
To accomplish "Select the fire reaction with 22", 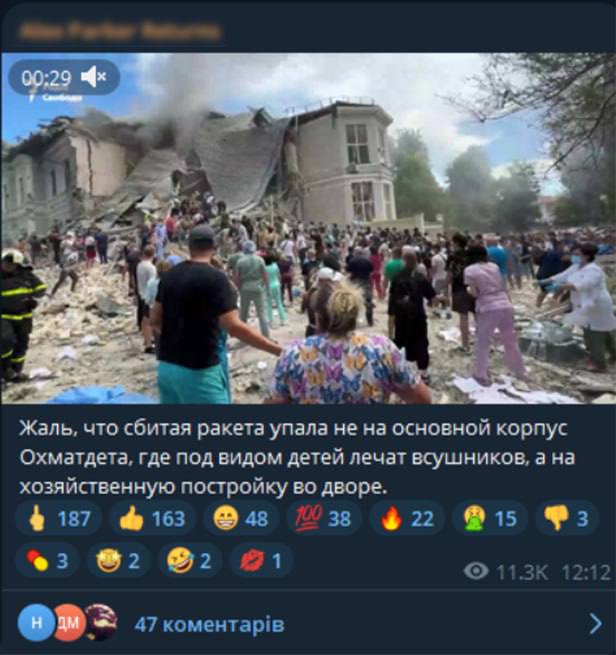I will [407, 518].
